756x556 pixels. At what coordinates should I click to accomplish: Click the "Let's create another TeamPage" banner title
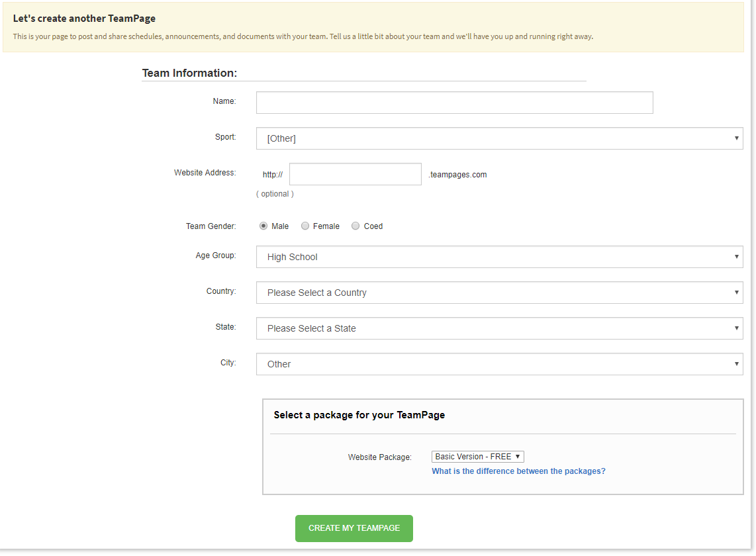pyautogui.click(x=84, y=19)
